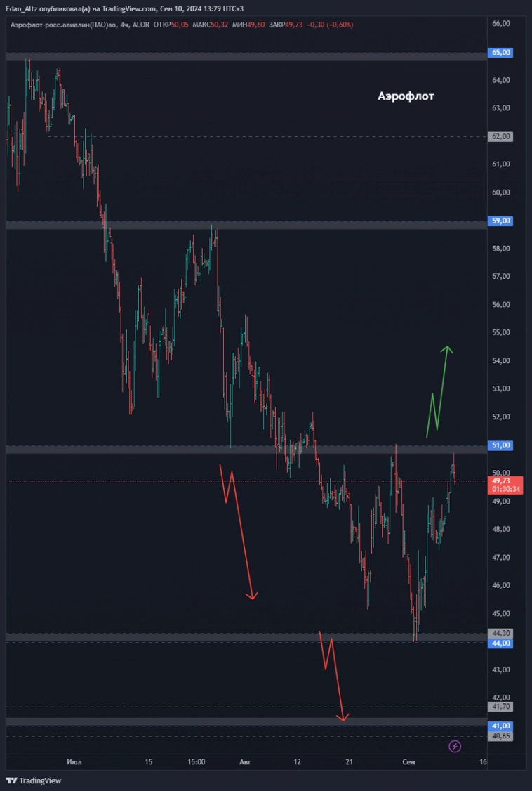Screen dimensions: 532x791
Task: Click the 63,00 price scale value
Action: click(x=502, y=108)
